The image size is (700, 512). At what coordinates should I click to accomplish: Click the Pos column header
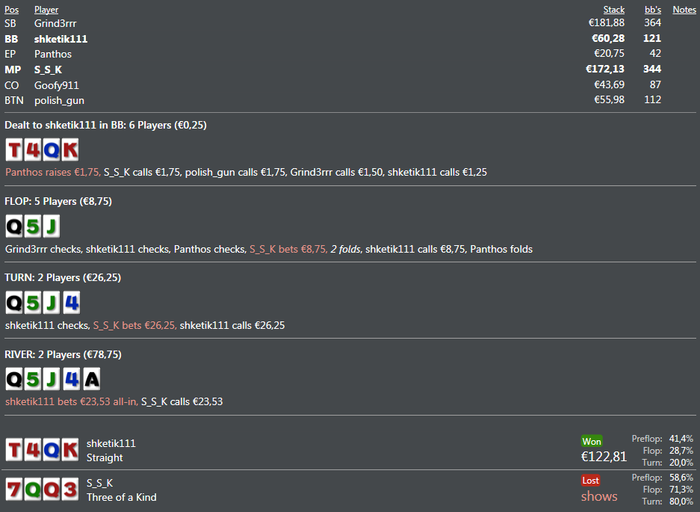12,10
